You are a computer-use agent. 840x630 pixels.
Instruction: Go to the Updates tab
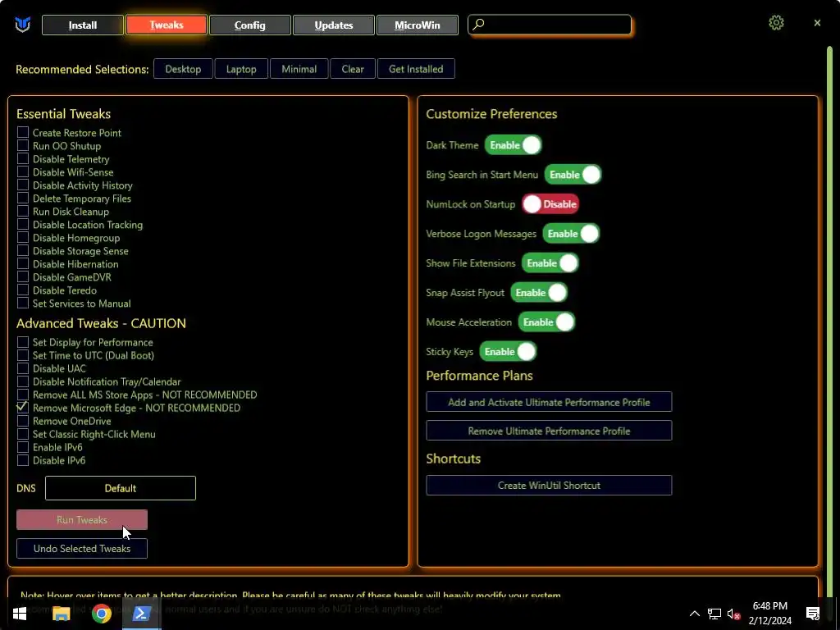tap(334, 25)
